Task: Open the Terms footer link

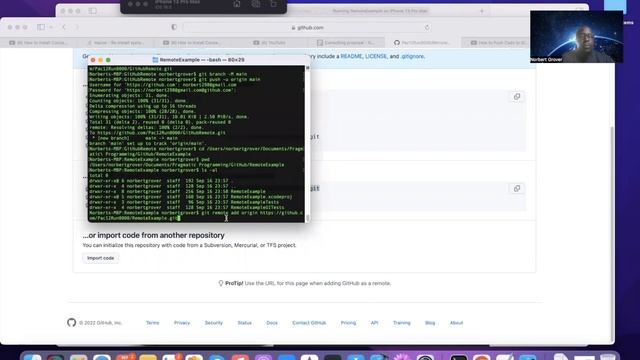Action: point(153,323)
